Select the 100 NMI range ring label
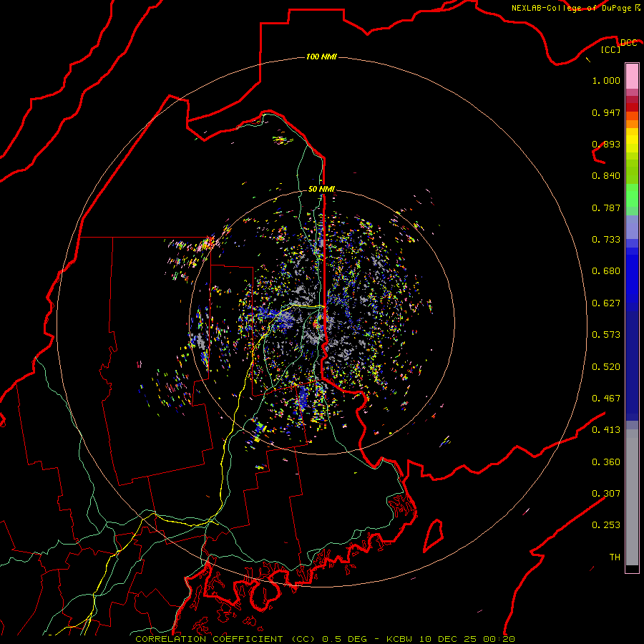Screen dimensions: 644x644 point(321,57)
